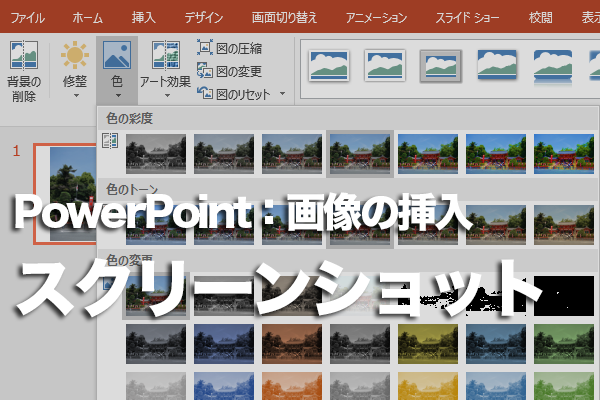Choose the most vivid 400% saturation thumbnail
Screen dimensions: 600x400
[564, 154]
